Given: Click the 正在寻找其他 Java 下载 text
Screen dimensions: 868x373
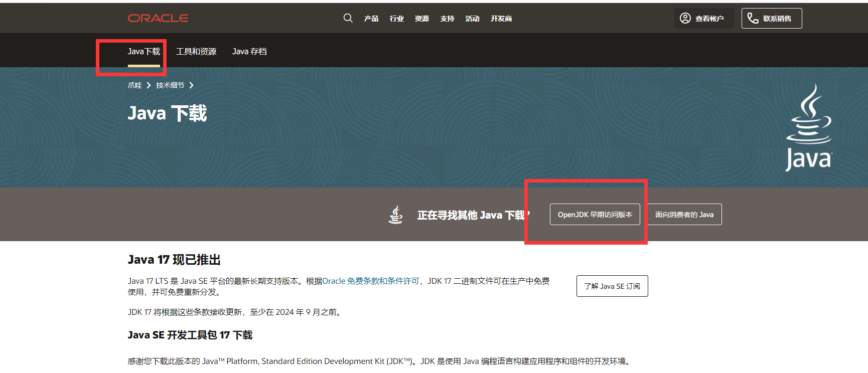Looking at the screenshot, I should [473, 215].
